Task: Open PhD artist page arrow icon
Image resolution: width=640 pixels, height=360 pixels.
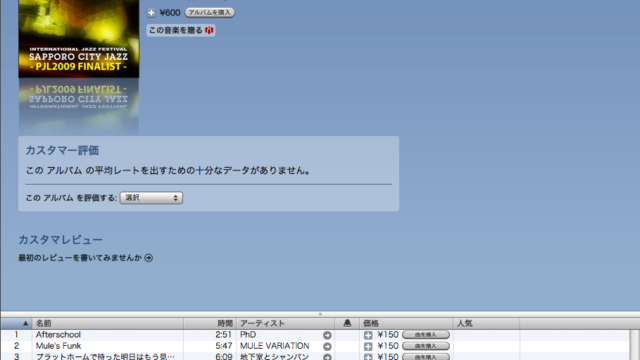Action: [327, 335]
